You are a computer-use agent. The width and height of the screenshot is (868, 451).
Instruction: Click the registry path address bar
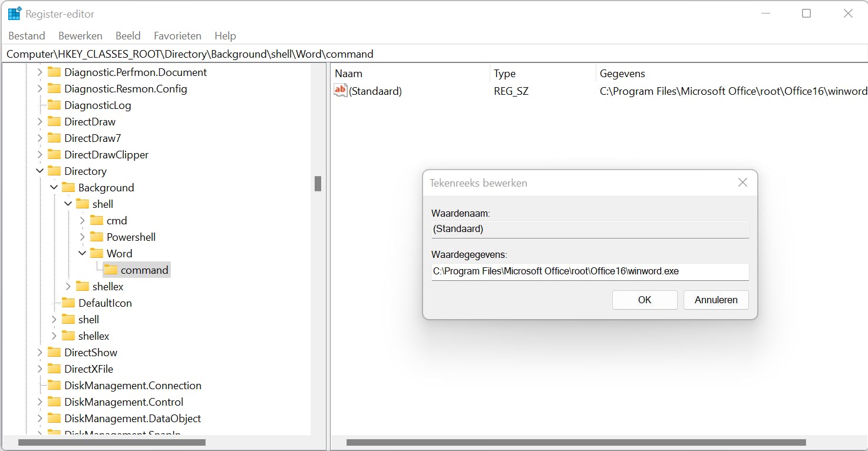point(434,54)
